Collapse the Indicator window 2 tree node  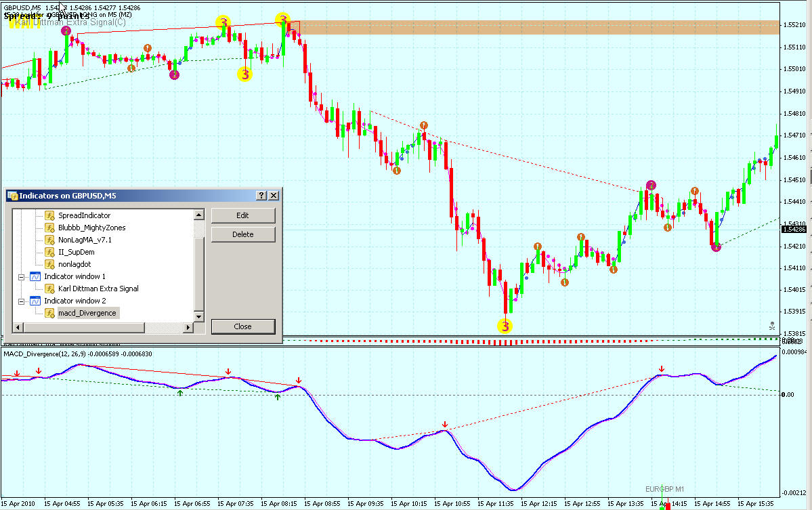click(x=21, y=301)
